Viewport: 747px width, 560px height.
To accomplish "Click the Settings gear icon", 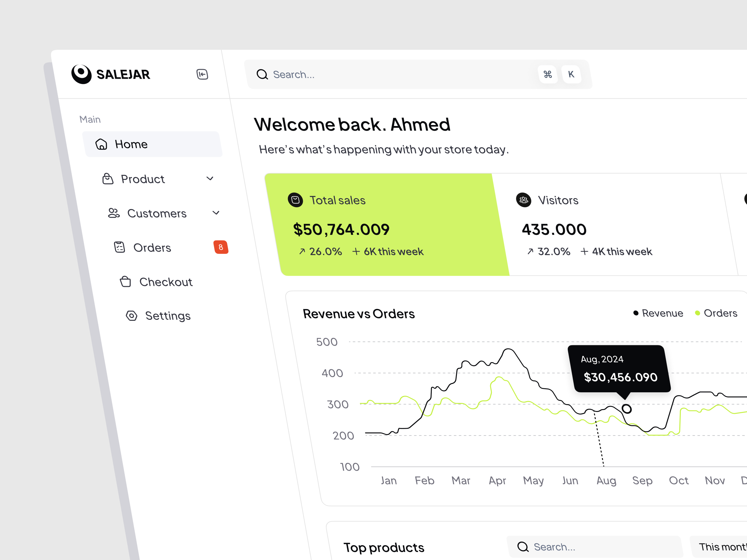I will pyautogui.click(x=131, y=315).
